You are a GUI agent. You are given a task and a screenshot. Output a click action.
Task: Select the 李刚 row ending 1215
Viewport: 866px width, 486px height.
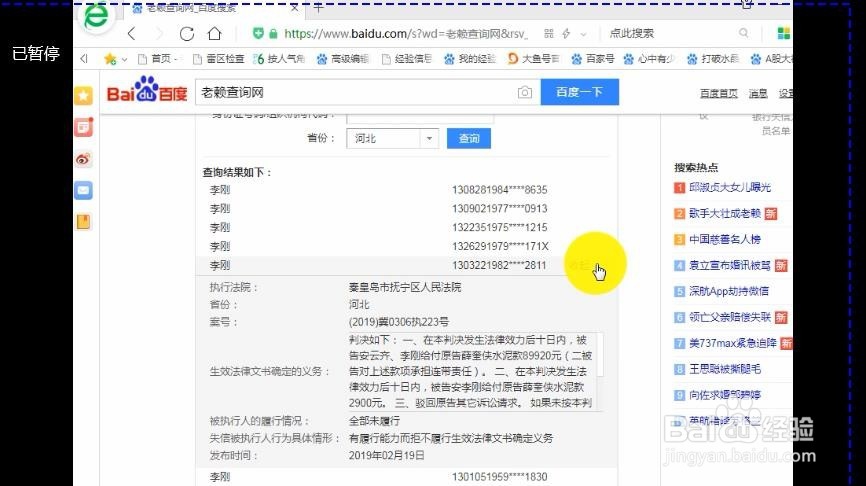click(x=405, y=228)
